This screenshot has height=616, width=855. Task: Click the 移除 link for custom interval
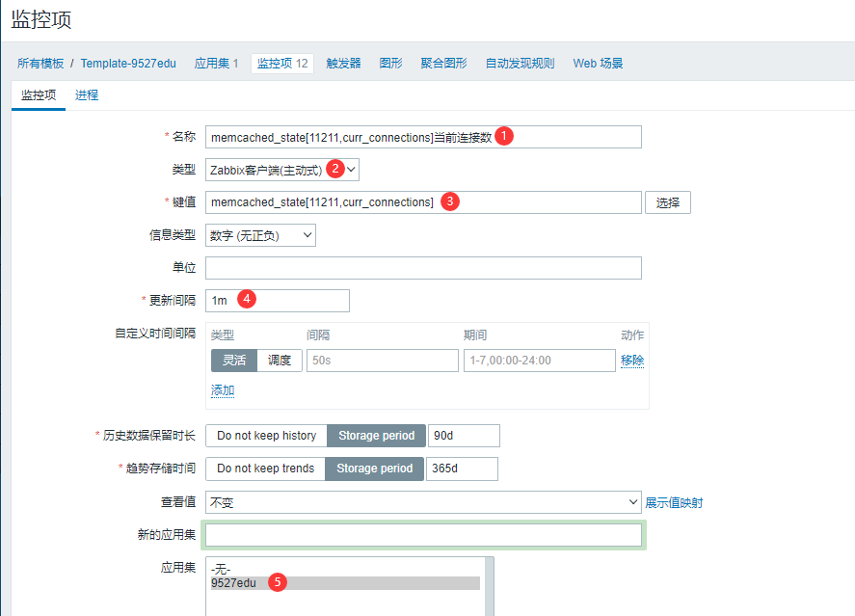pyautogui.click(x=632, y=361)
